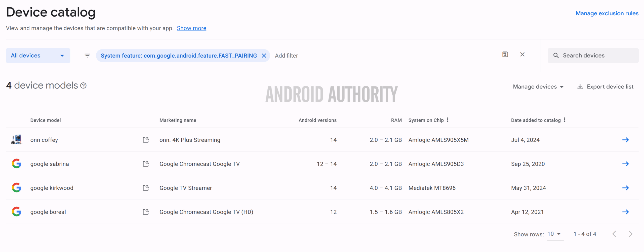
Task: Click the note icon for google sabrina
Action: [146, 164]
